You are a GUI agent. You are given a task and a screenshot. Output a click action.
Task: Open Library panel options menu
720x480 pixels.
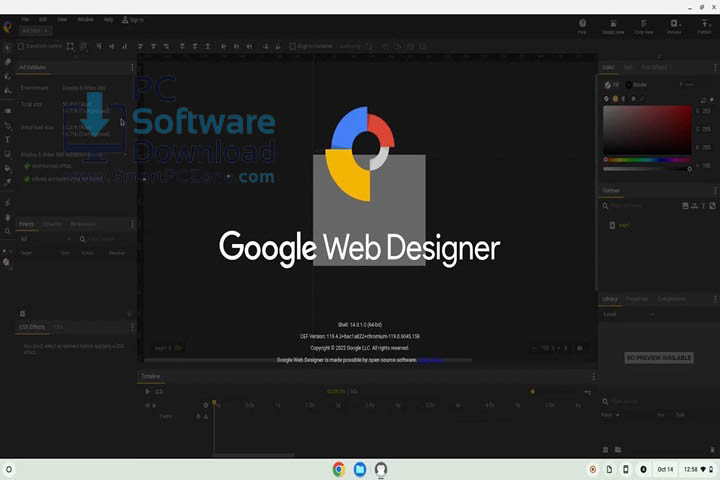tap(715, 299)
